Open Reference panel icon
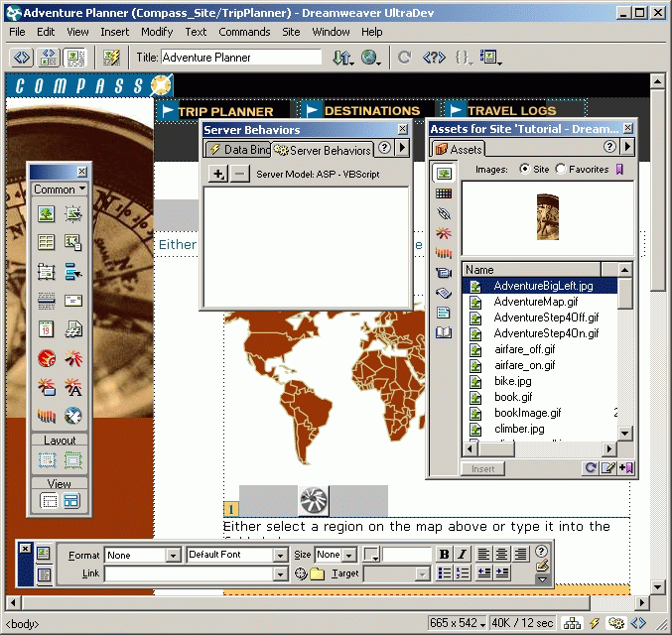672x635 pixels. 434,58
